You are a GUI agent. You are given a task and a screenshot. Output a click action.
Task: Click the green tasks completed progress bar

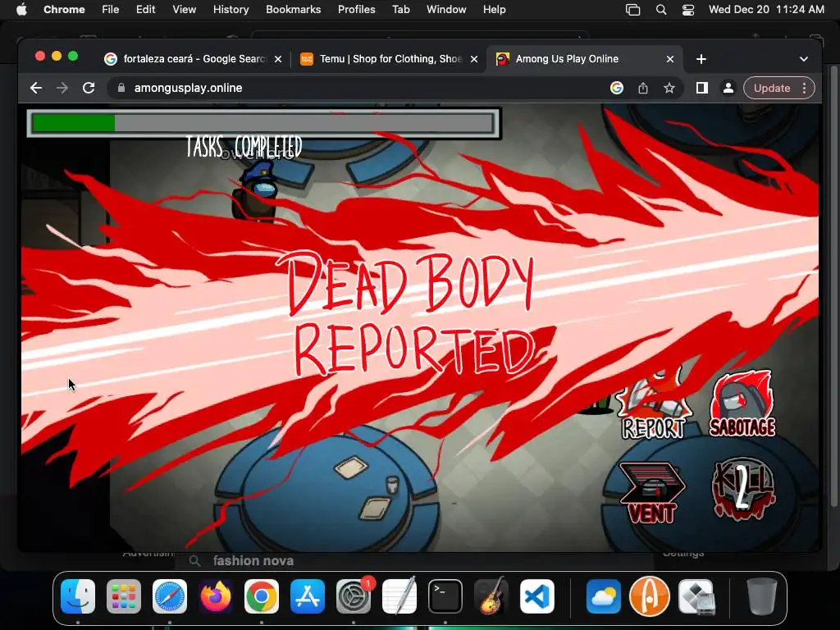coord(263,123)
